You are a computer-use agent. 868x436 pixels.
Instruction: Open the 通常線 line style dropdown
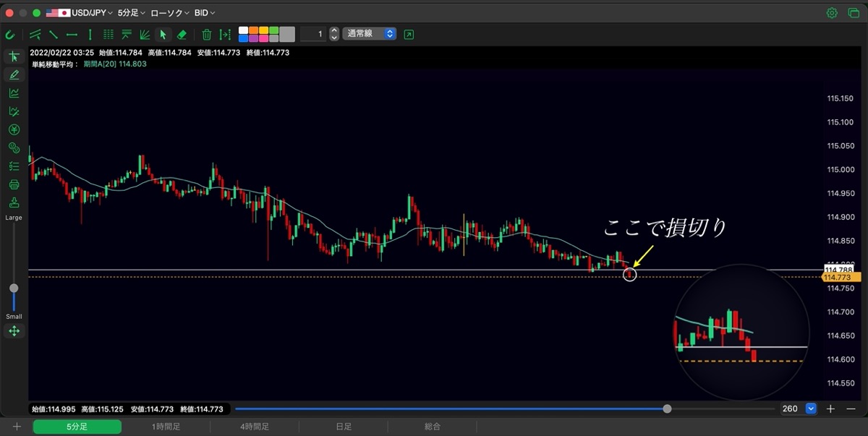click(370, 34)
